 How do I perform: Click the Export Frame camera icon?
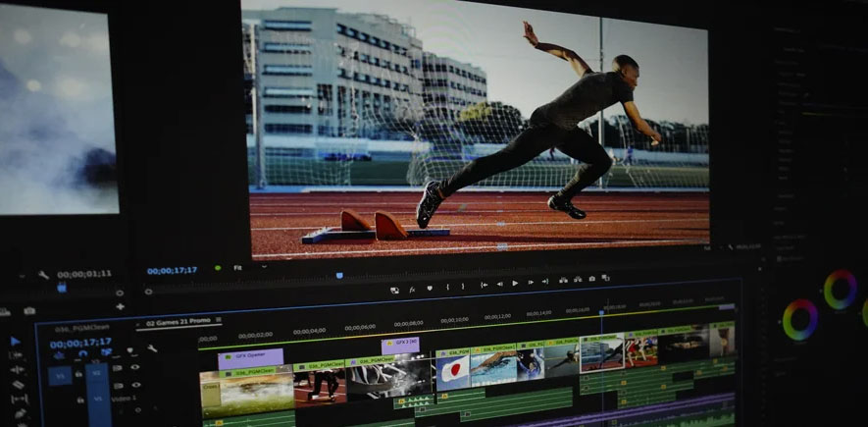click(x=591, y=280)
